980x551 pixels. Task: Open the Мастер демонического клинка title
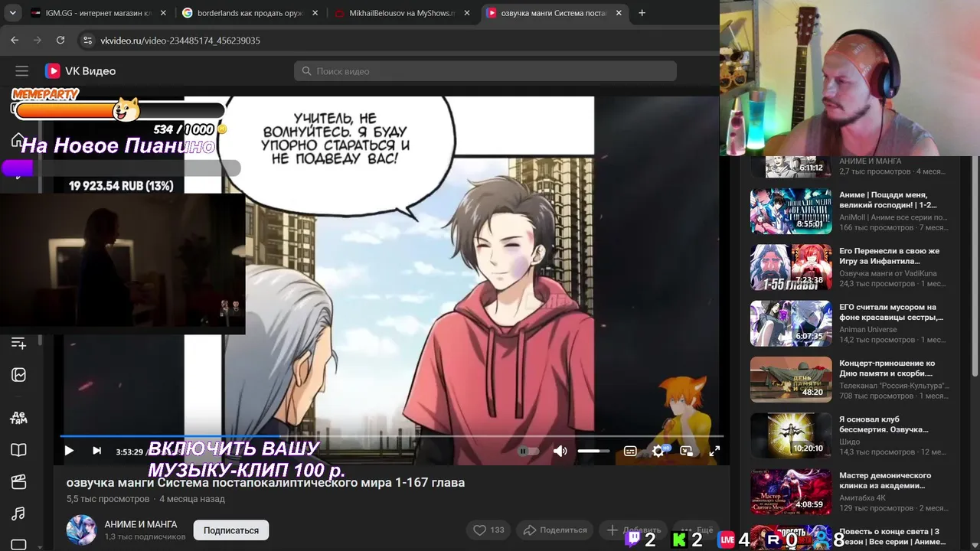point(886,481)
